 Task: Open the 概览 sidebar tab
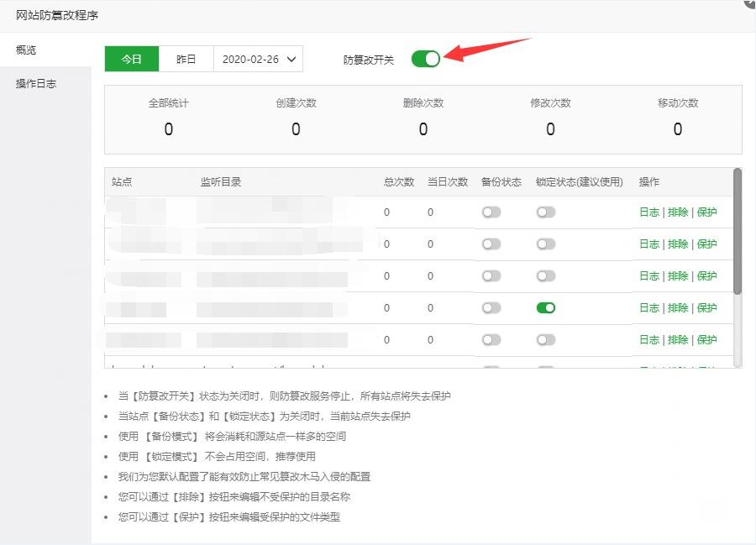[27, 50]
